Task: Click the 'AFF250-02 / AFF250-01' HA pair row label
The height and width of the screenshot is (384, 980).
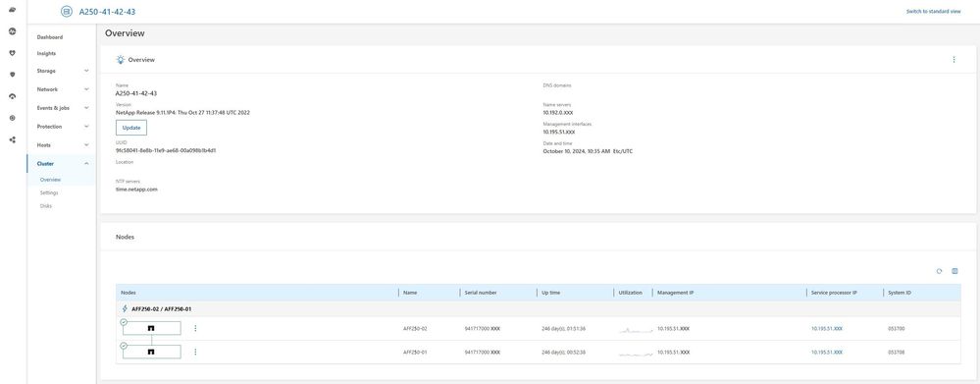Action: pyautogui.click(x=161, y=309)
